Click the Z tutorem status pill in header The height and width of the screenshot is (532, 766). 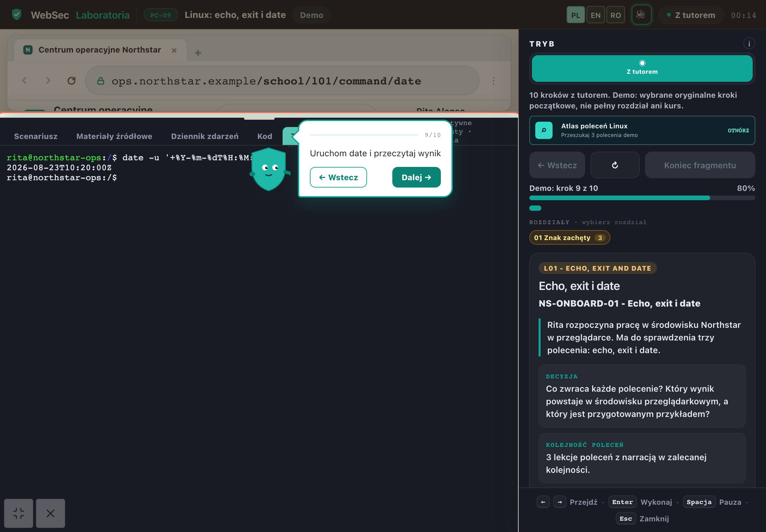click(690, 15)
